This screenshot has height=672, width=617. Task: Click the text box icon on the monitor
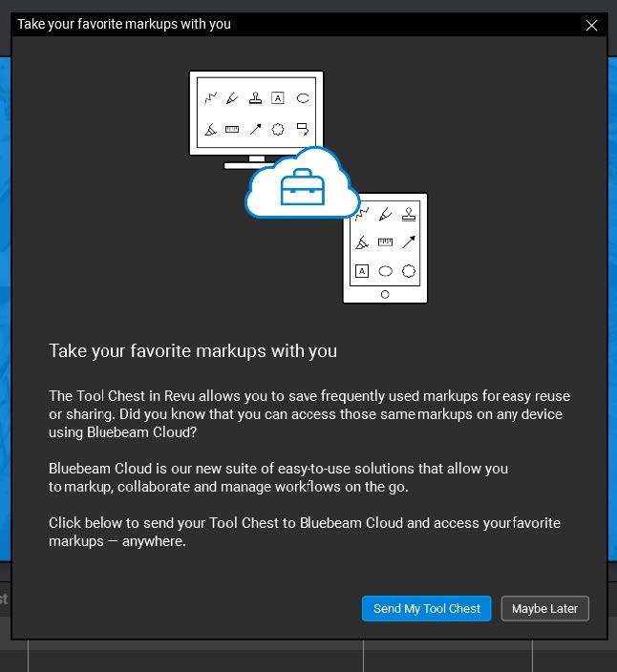278,97
